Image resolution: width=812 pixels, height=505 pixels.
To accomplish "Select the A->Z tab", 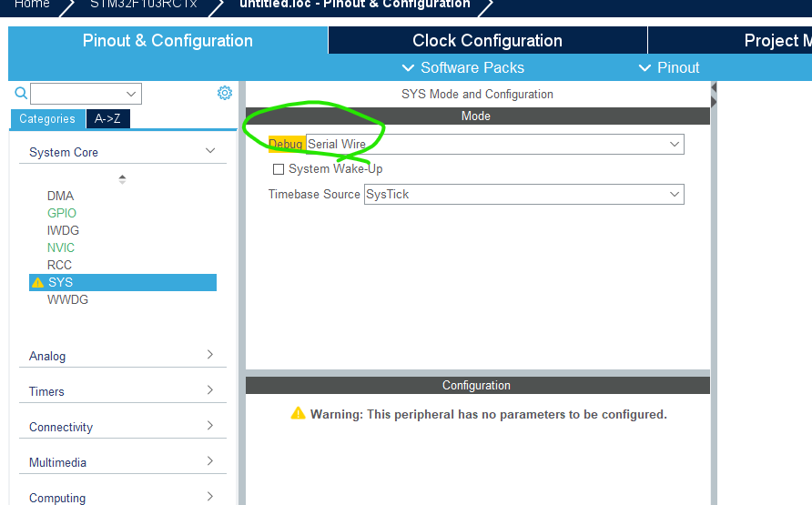I will click(x=107, y=118).
